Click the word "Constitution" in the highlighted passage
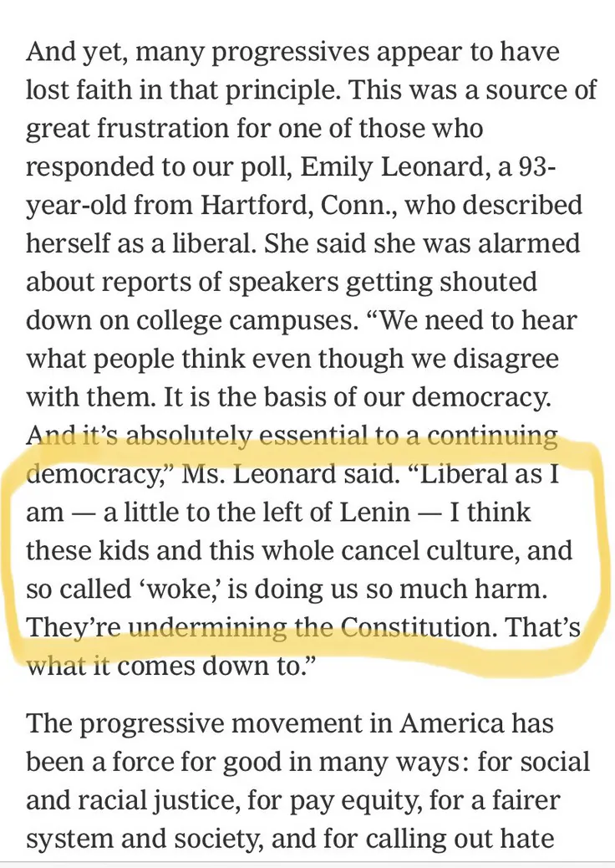This screenshot has height=868, width=615. (x=414, y=626)
